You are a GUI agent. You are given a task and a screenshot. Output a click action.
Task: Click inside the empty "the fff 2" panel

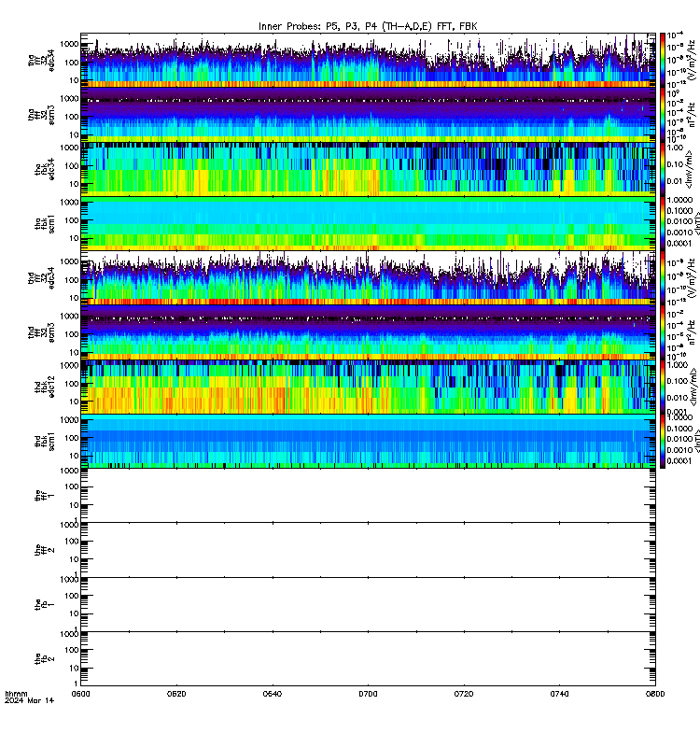[x=368, y=550]
